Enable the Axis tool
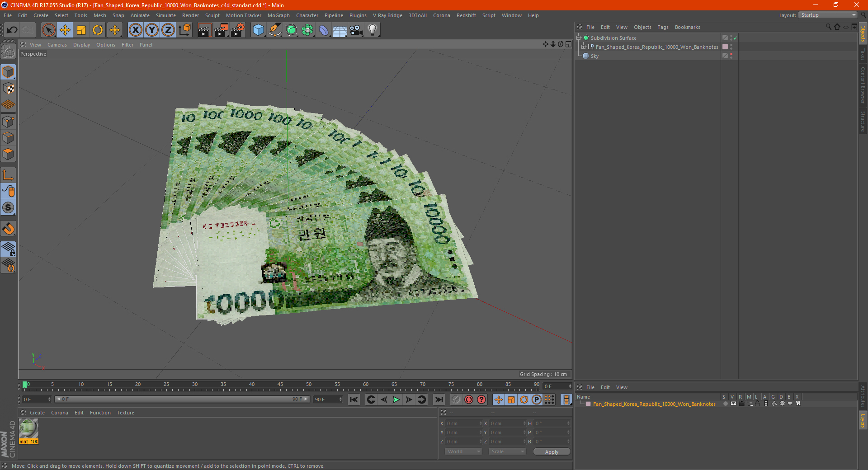The image size is (868, 470). 8,175
